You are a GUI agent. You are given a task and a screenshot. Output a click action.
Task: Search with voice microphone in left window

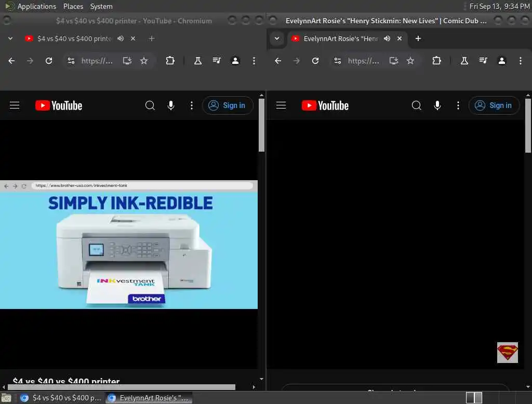171,105
